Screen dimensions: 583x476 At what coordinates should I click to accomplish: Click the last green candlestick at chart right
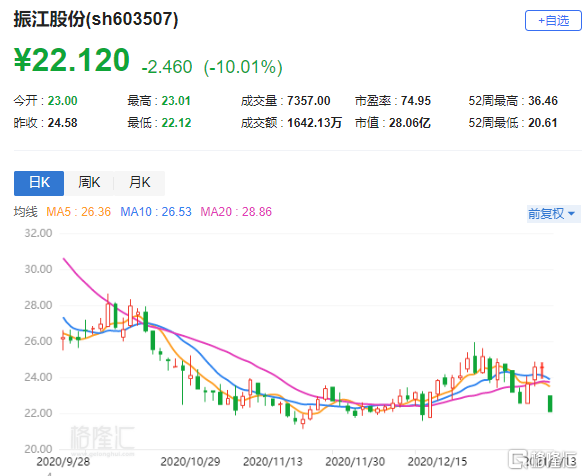[550, 404]
